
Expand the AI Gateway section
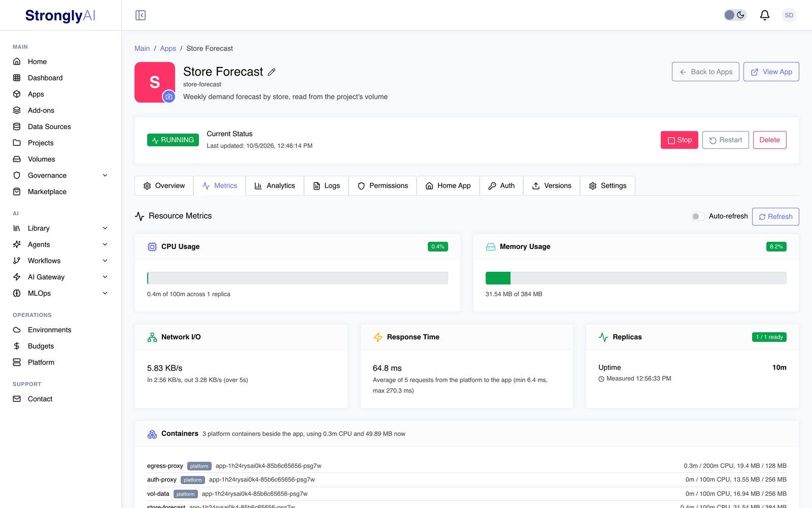61,277
